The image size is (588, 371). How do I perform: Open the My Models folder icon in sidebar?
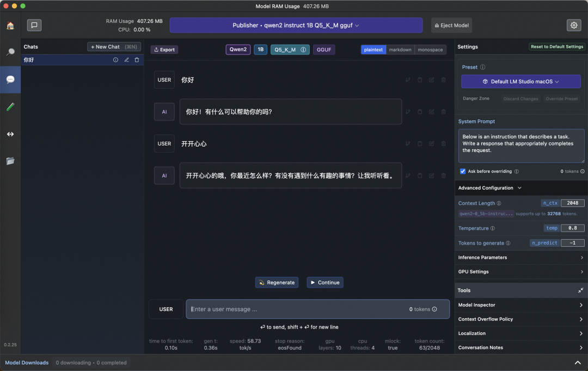(x=10, y=161)
